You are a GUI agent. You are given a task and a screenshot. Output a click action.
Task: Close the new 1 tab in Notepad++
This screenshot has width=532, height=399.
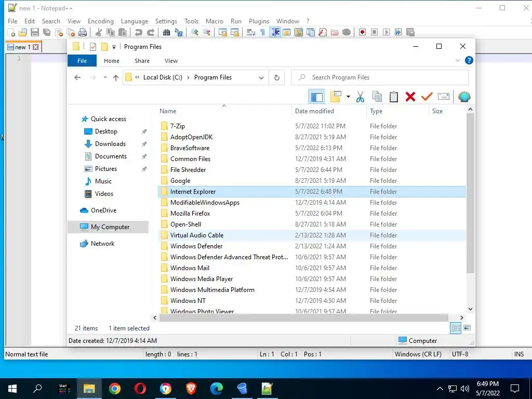tap(36, 47)
